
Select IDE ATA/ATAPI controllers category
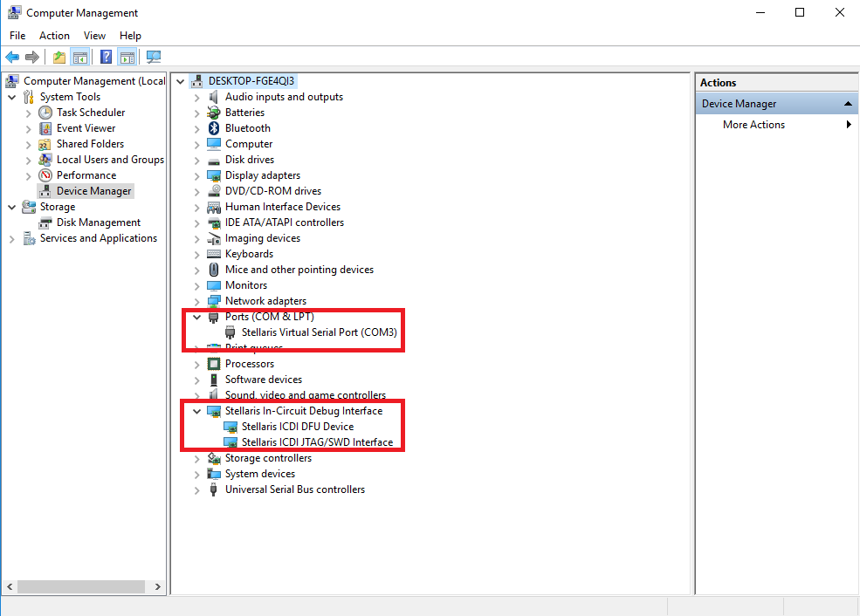coord(284,222)
